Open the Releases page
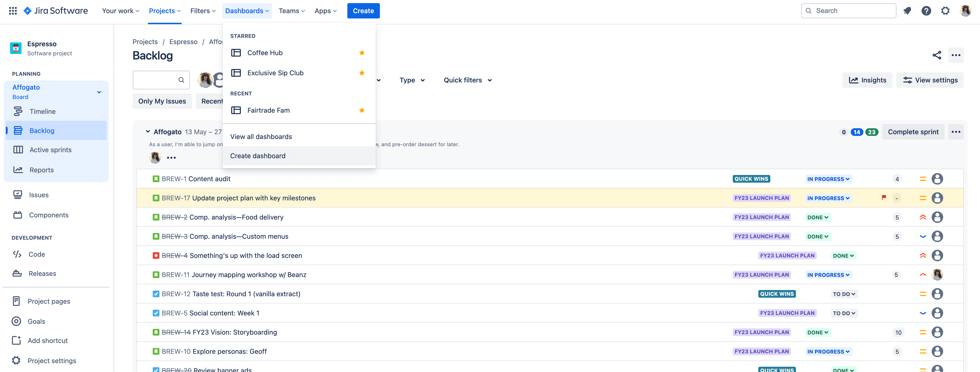980x372 pixels. [x=42, y=273]
